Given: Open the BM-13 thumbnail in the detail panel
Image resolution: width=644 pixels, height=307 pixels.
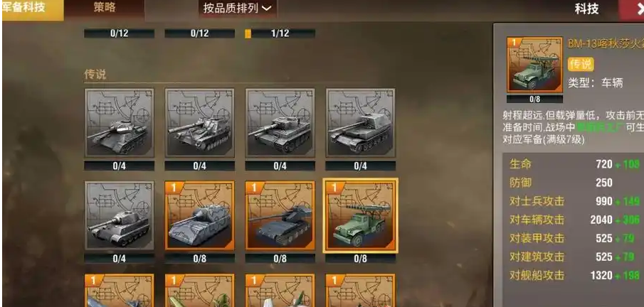Looking at the screenshot, I should coord(534,65).
